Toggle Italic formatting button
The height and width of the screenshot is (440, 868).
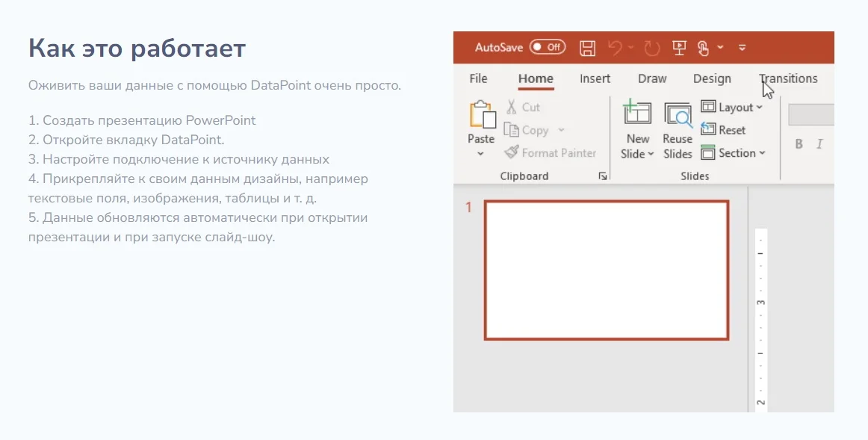point(819,144)
